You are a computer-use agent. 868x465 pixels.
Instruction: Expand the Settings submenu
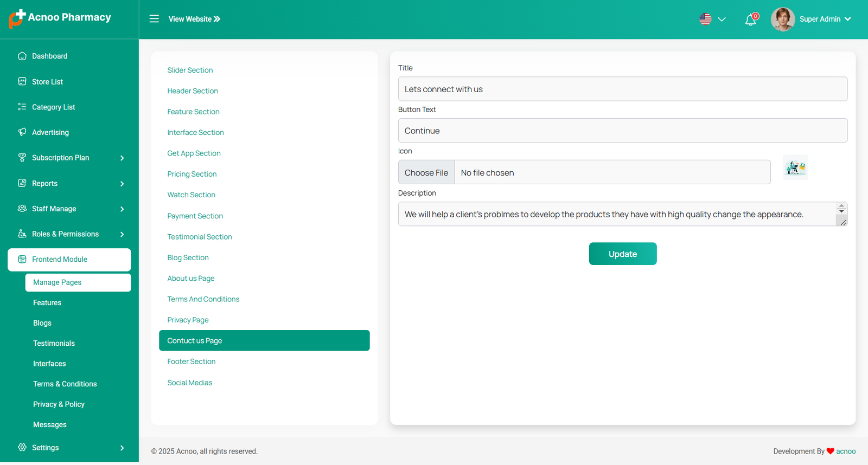pos(122,448)
